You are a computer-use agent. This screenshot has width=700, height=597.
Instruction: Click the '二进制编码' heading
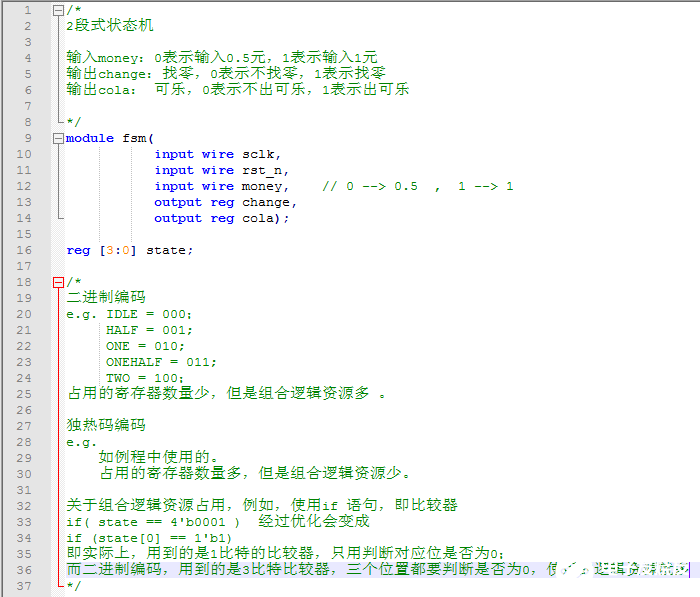(106, 297)
